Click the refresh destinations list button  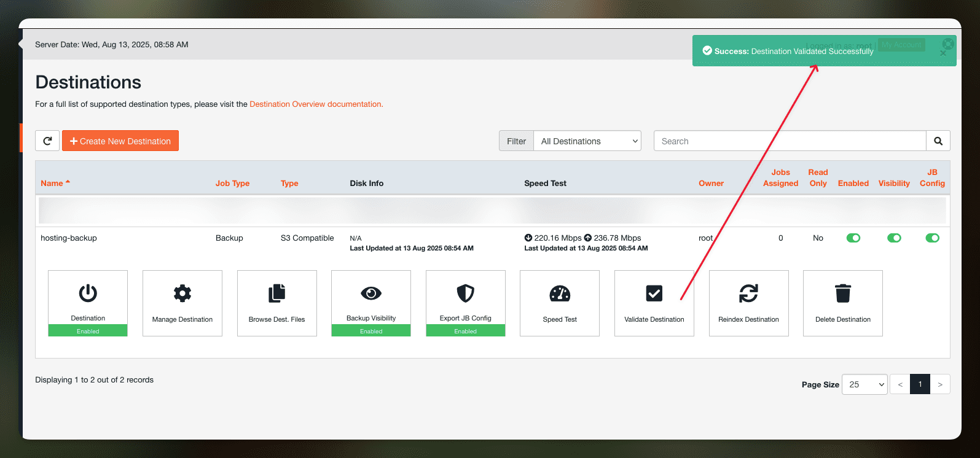coord(47,141)
